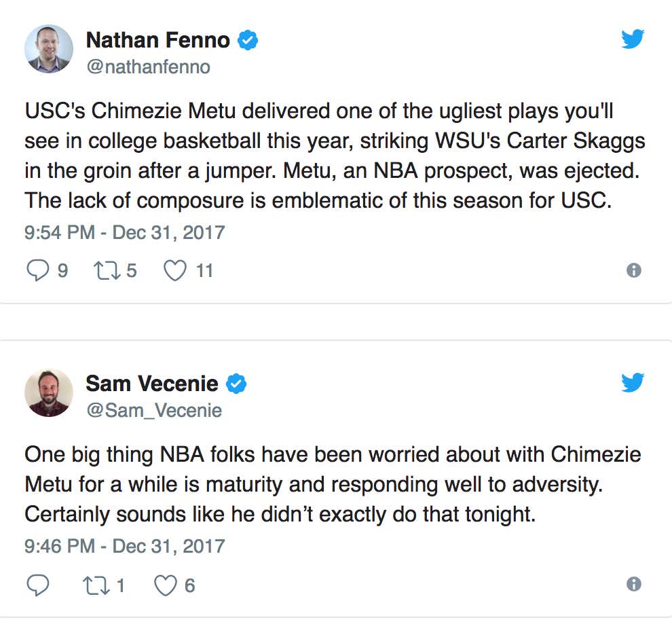
Task: Open info icon on Vecenie's tweet
Action: [x=633, y=584]
